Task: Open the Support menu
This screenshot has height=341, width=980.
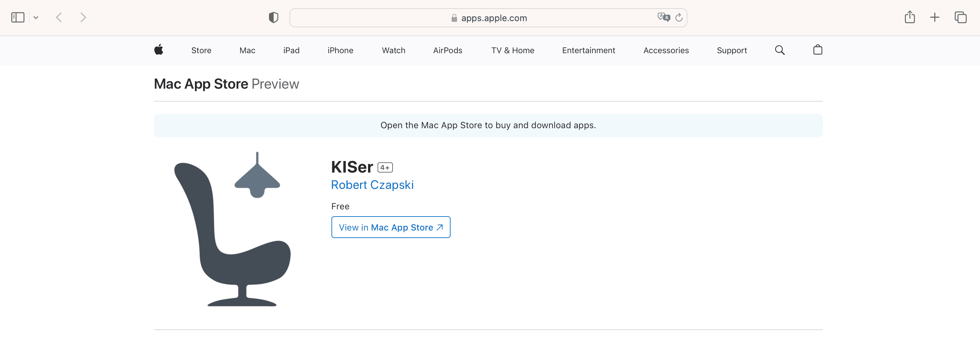Action: [x=732, y=50]
